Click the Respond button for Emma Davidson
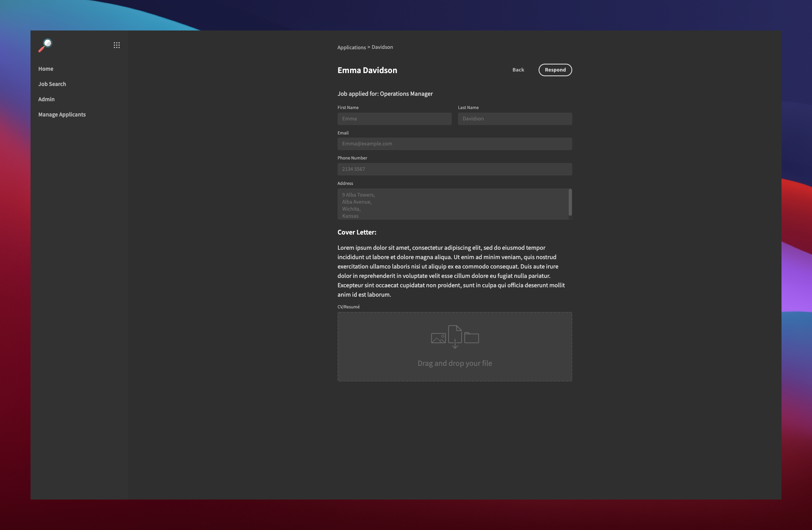The image size is (812, 530). click(x=555, y=69)
